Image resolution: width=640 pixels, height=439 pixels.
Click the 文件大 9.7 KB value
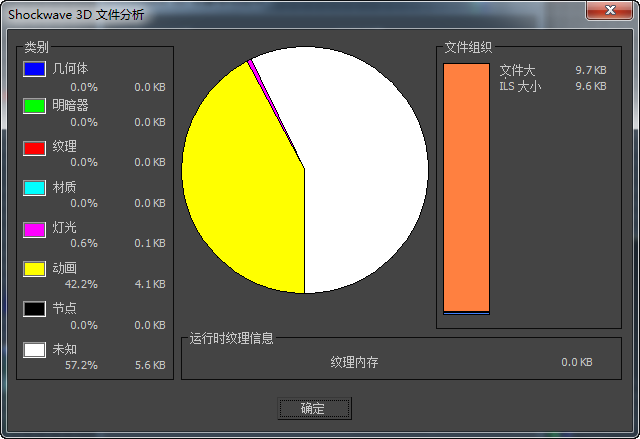pos(591,70)
